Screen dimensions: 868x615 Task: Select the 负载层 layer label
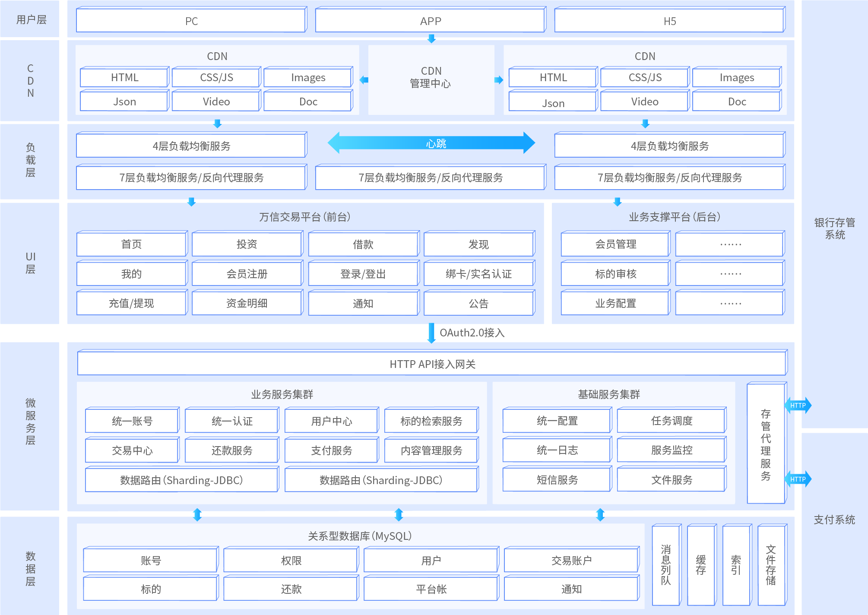coord(30,160)
